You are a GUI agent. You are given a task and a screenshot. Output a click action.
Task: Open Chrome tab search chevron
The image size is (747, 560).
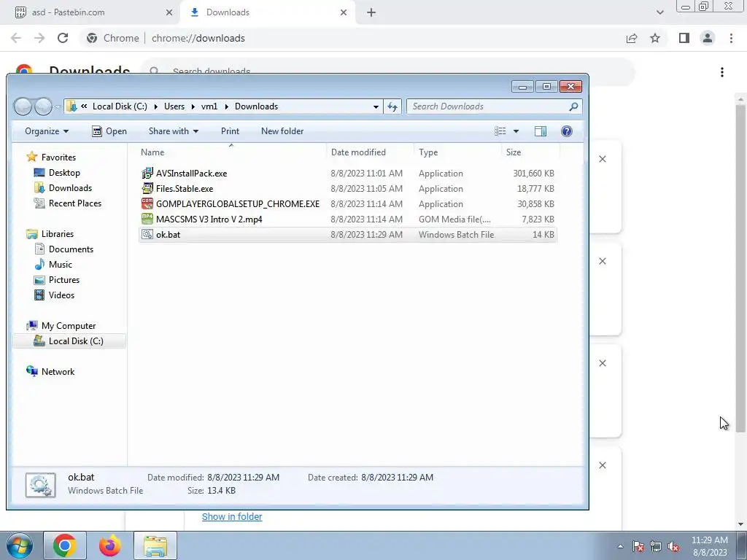[659, 12]
